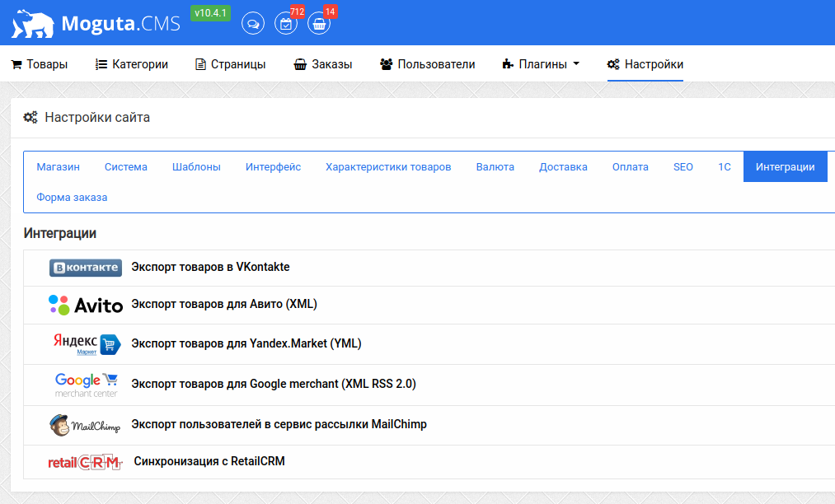Open the 1C tab
Viewport: 835px width, 504px height.
click(x=725, y=167)
